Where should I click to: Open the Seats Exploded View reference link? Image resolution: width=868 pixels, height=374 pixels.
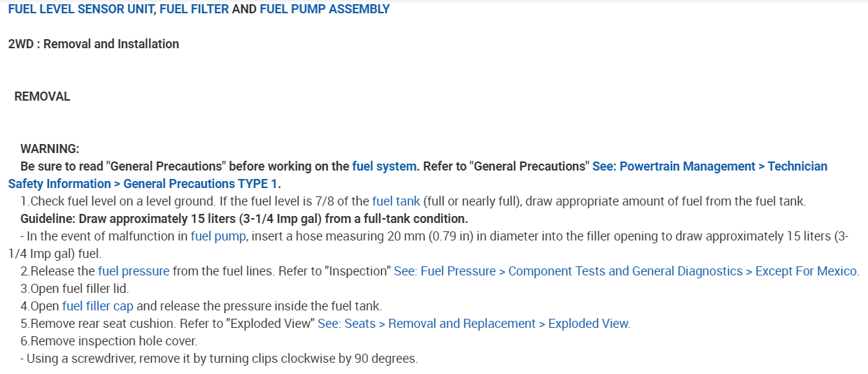474,324
